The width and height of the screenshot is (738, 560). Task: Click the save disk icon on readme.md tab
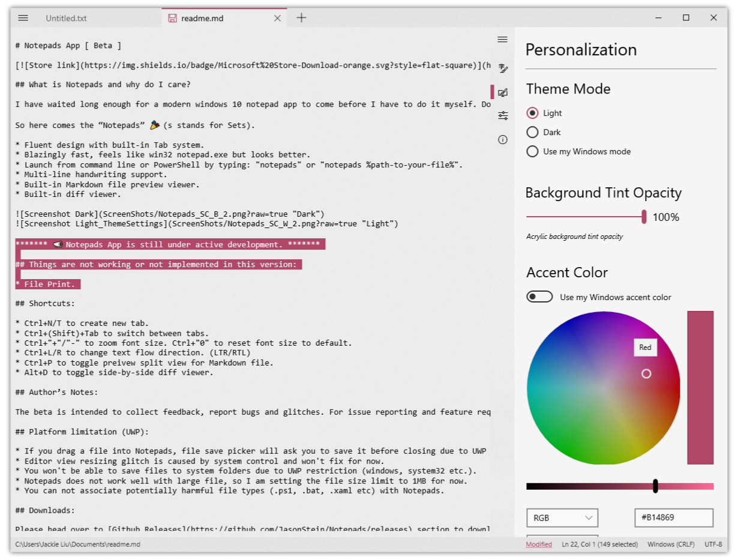pos(172,18)
